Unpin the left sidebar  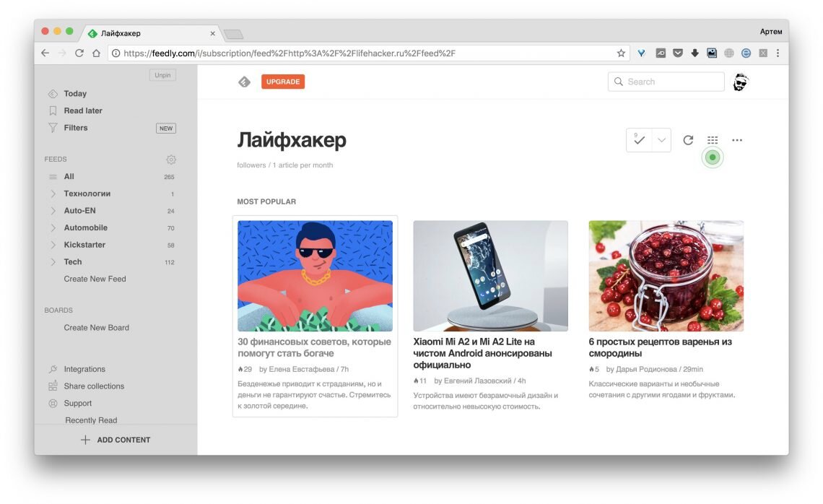[162, 75]
